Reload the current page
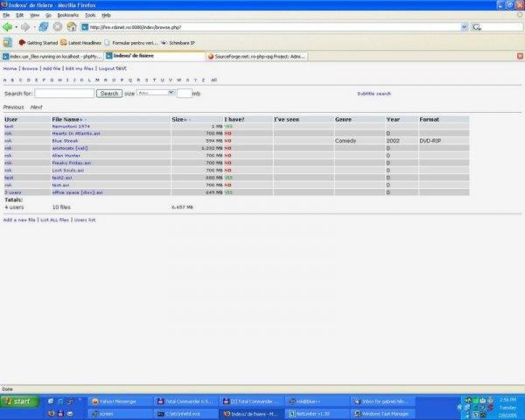The width and height of the screenshot is (525, 420). point(44,27)
